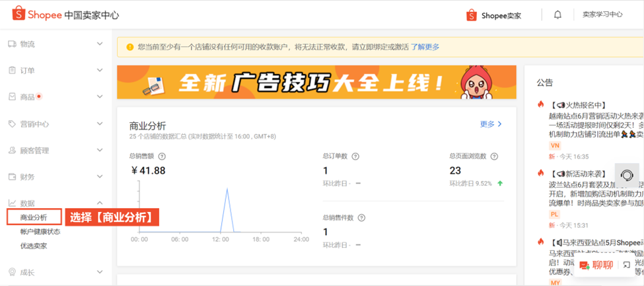Click the 今天 15:31 timestamp
The width and height of the screenshot is (644, 286).
pyautogui.click(x=573, y=225)
